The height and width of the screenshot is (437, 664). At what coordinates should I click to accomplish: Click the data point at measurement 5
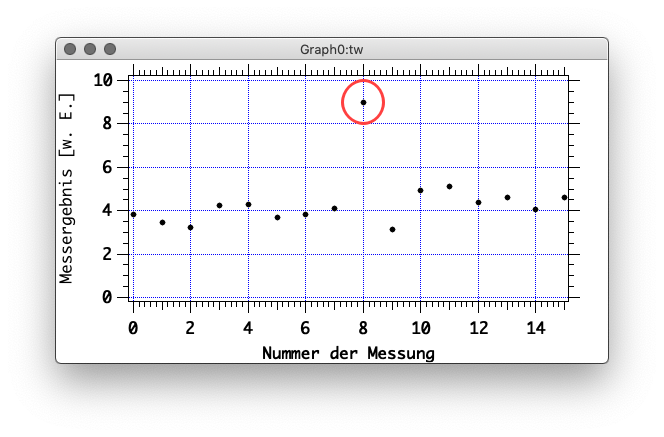(x=277, y=218)
